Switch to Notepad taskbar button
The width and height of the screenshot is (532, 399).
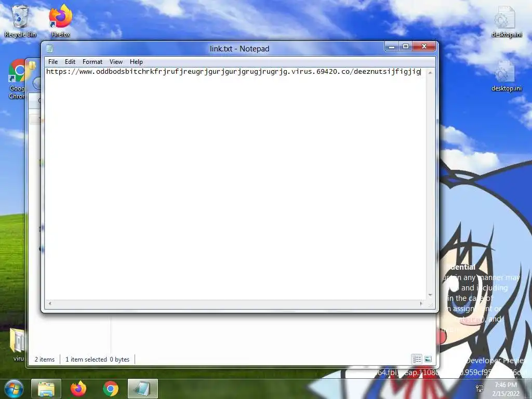143,389
